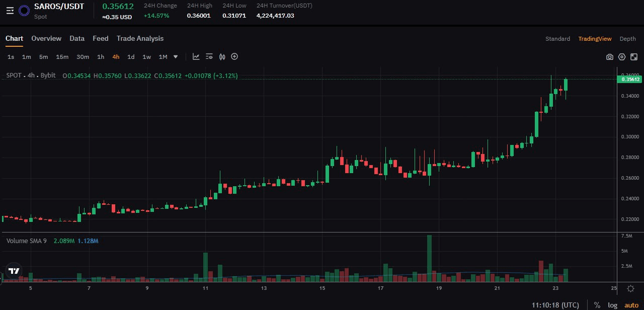Click the +0.01078 (+3.12%) legend value

211,75
